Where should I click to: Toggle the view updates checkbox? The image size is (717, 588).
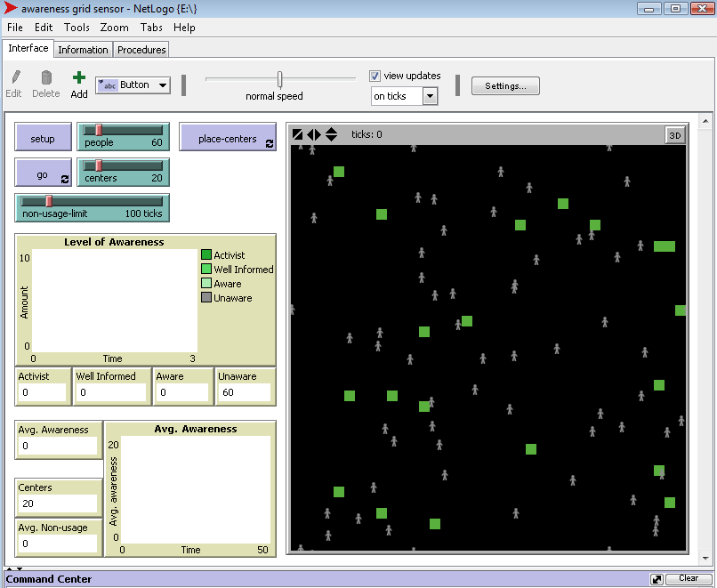pyautogui.click(x=375, y=77)
